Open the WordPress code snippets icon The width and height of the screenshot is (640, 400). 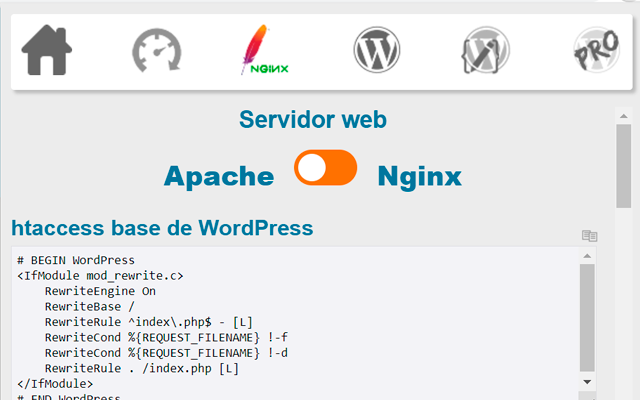click(485, 50)
